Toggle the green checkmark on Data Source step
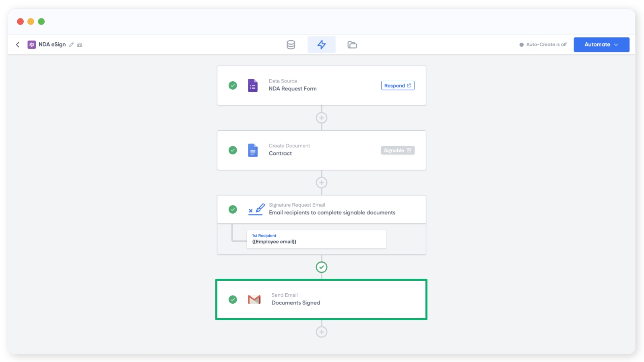Screen dimensions: 644x362 point(233,85)
